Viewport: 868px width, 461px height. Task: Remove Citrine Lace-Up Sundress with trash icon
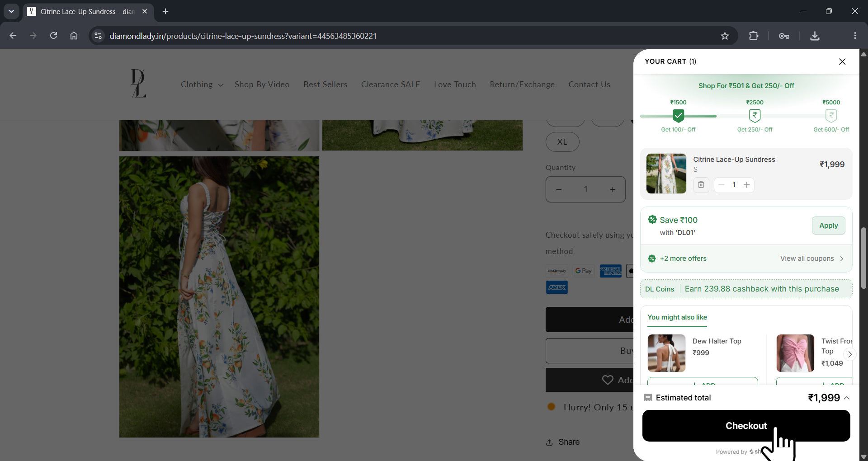tap(701, 185)
